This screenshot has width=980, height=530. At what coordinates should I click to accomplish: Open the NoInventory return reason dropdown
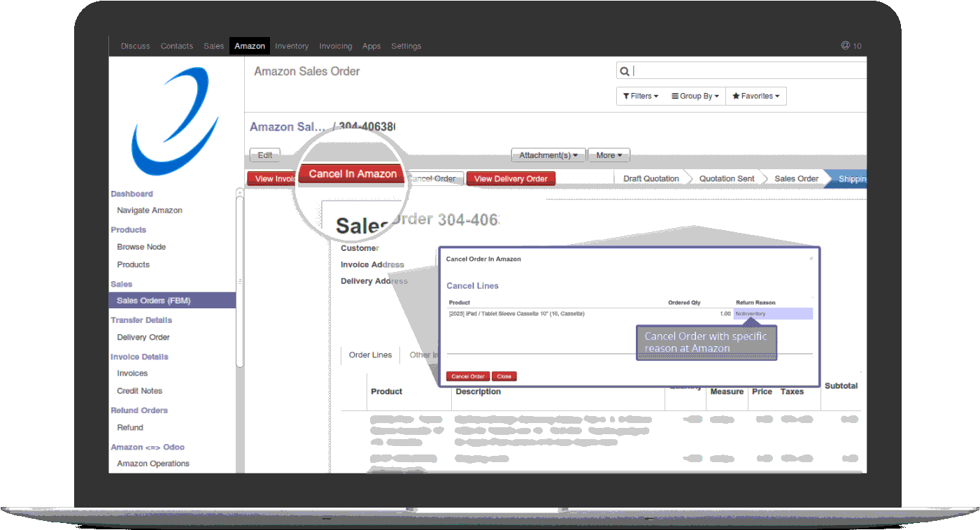pos(772,313)
